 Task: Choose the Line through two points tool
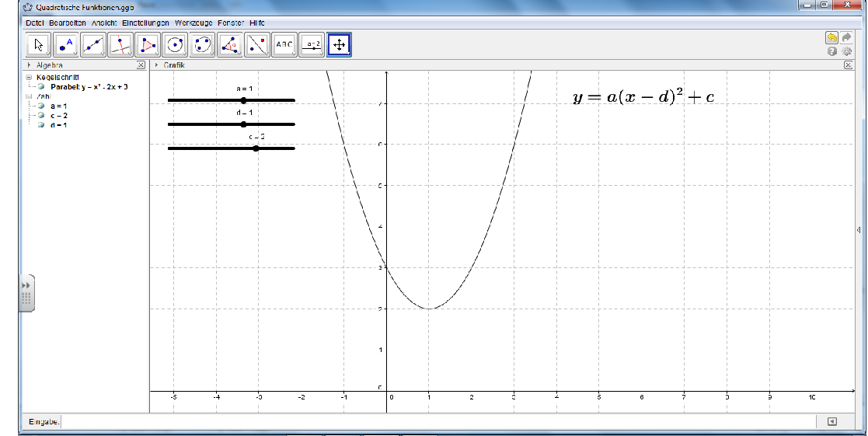(x=93, y=45)
